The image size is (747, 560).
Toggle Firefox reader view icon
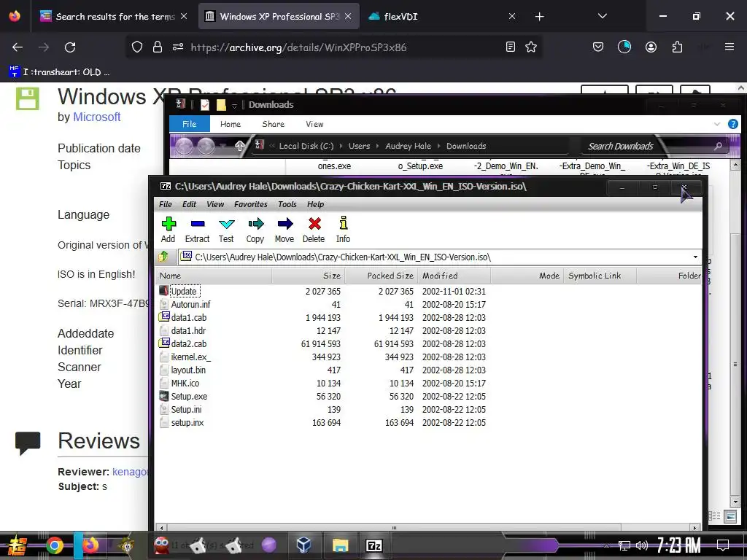click(511, 47)
